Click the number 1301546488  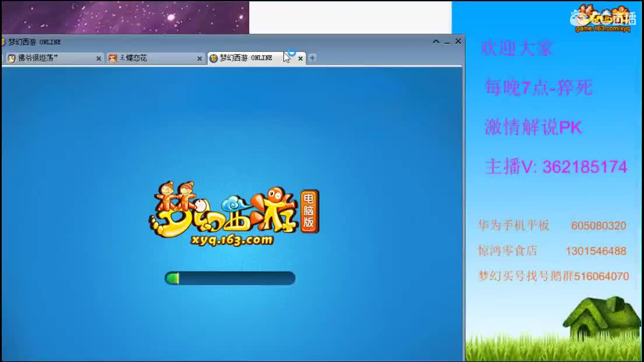596,251
